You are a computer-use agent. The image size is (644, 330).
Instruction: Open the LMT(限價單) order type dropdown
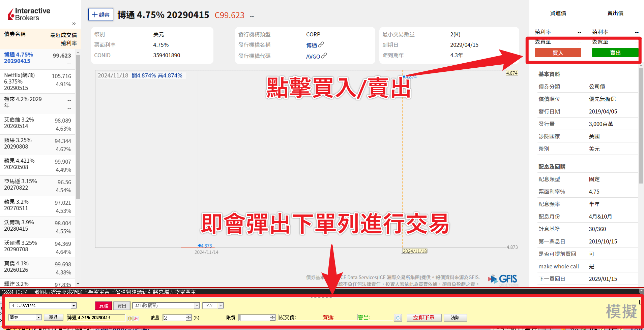coord(166,305)
